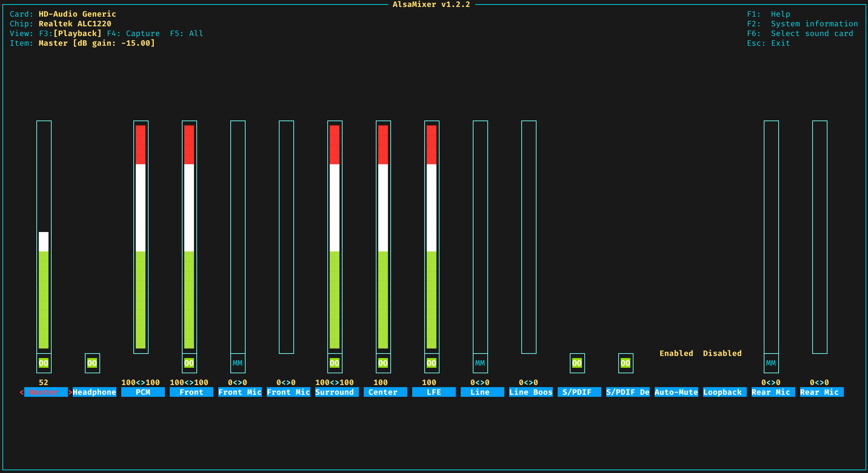Viewport: 868px width, 473px height.
Task: Toggle the LFE channel mute box
Action: tap(432, 363)
